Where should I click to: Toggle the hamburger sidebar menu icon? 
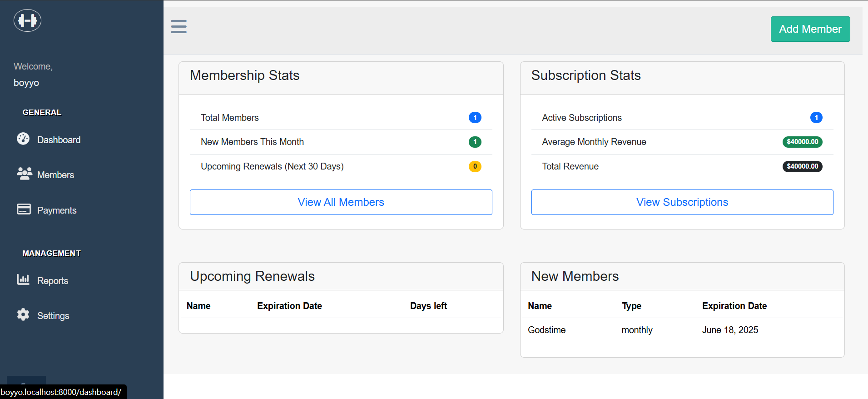(x=179, y=26)
